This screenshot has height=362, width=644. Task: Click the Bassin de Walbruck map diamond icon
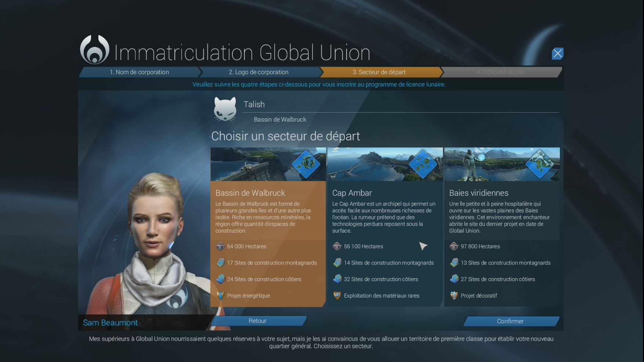(306, 164)
